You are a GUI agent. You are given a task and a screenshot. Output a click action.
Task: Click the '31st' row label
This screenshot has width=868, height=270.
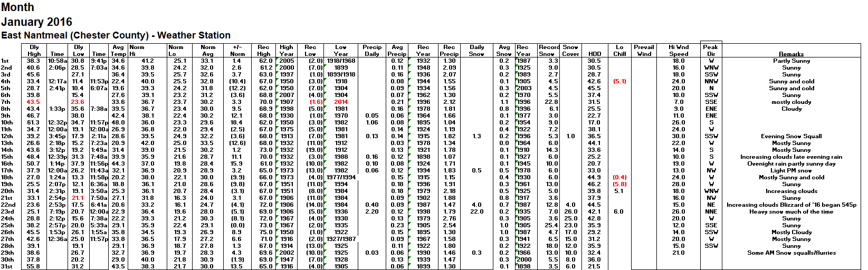(6, 266)
